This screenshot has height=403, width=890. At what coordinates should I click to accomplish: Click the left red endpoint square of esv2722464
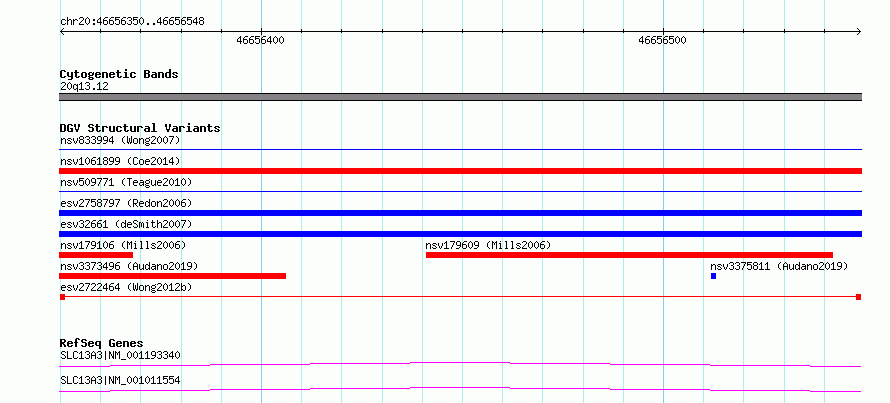pos(62,297)
